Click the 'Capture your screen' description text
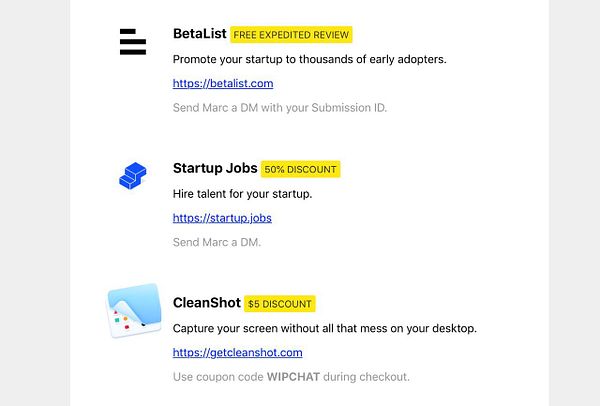Screen dimensions: 600x406 click(x=324, y=328)
